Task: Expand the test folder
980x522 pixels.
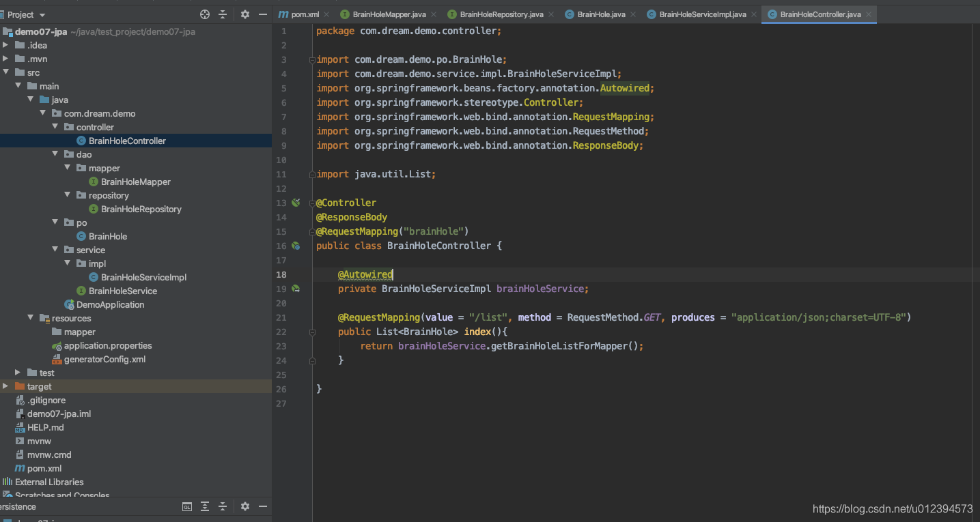Action: [17, 373]
